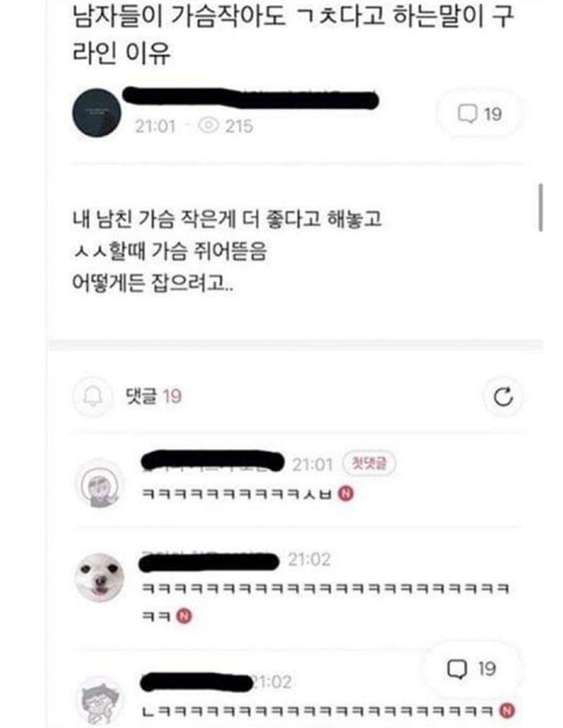Click the first comment's 21:01 timestamp

pos(312,464)
